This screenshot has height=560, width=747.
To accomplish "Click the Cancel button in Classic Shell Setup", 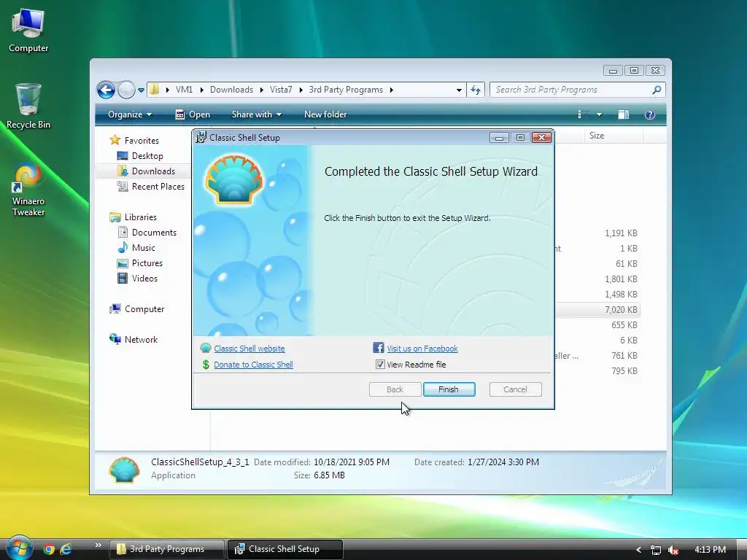I will 515,389.
